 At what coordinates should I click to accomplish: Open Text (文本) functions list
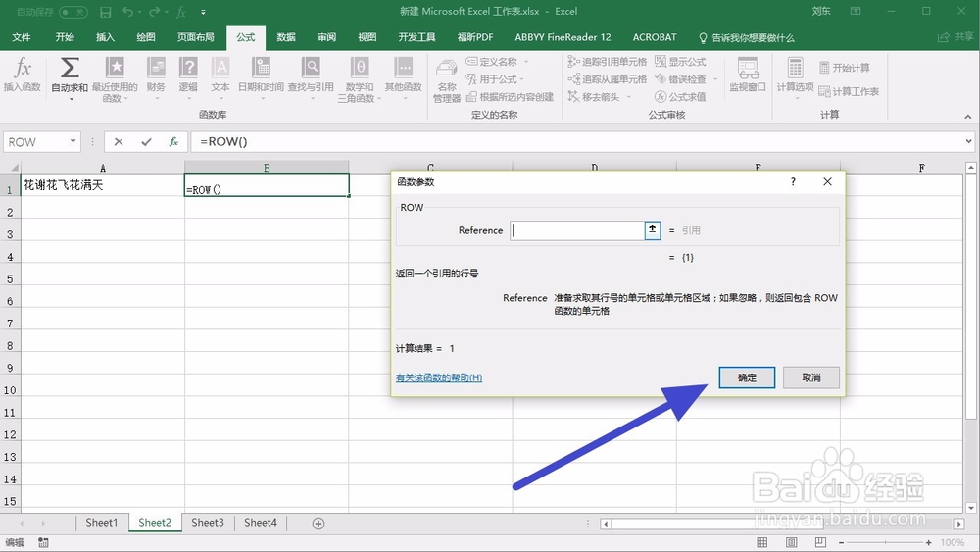pyautogui.click(x=220, y=77)
